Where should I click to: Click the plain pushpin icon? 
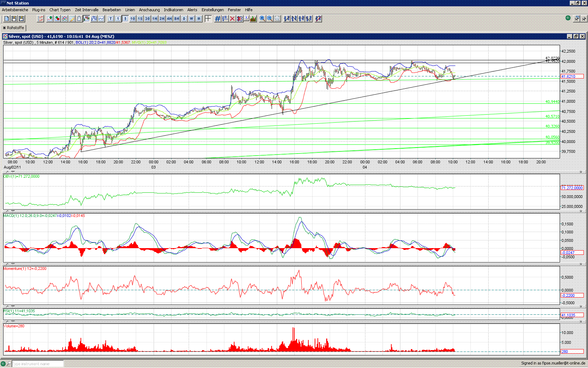[584, 18]
